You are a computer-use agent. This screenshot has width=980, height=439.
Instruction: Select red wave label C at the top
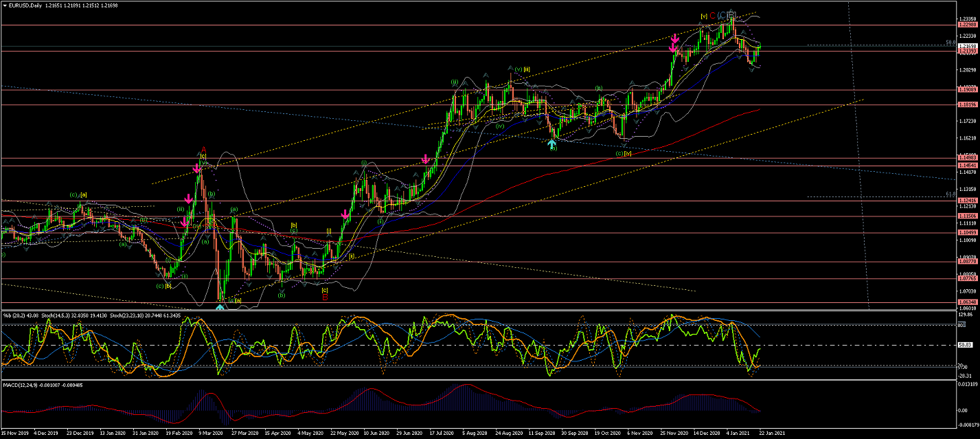[x=712, y=15]
